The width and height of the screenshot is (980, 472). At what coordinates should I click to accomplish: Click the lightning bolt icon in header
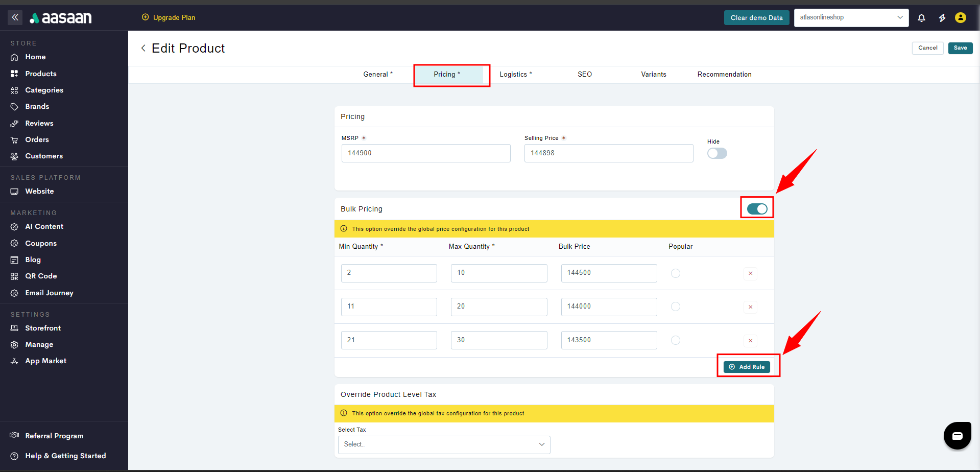click(x=942, y=18)
